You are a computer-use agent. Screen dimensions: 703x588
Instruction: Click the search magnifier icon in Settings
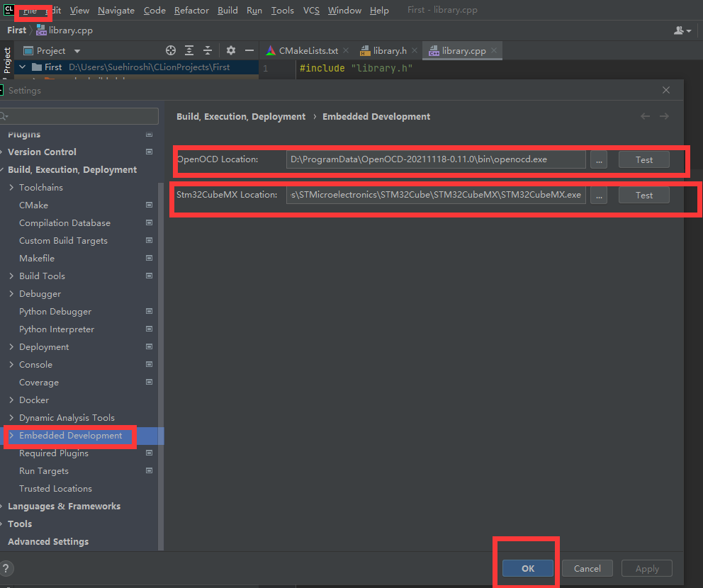(4, 116)
